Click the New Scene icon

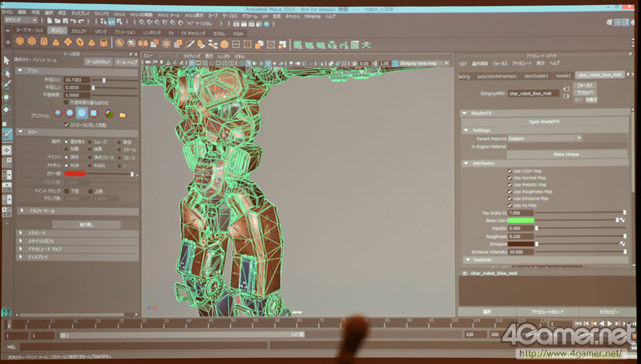49,21
